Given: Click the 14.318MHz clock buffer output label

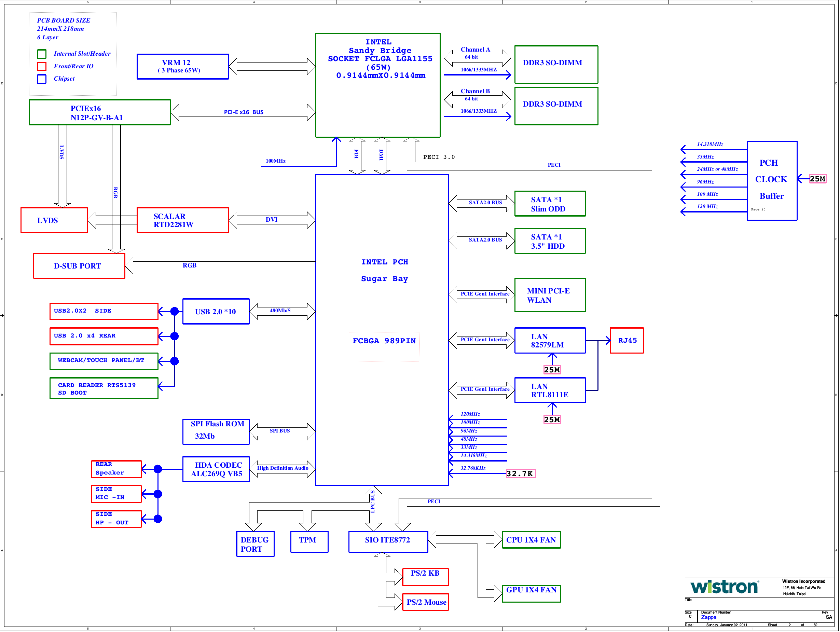Looking at the screenshot, I should [x=710, y=144].
